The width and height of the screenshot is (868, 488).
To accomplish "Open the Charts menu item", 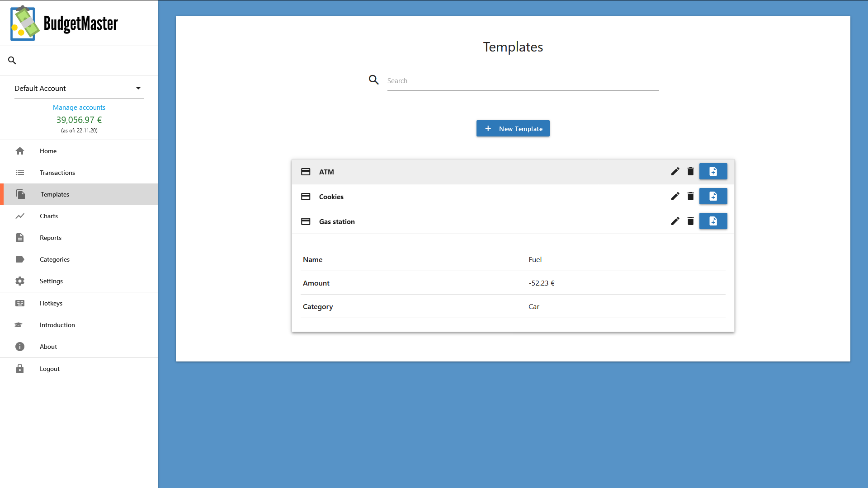I will point(79,216).
